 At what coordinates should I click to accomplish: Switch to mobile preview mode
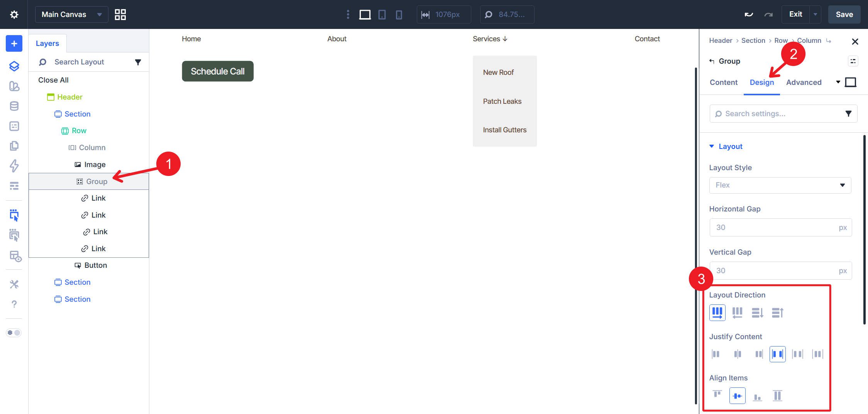399,14
